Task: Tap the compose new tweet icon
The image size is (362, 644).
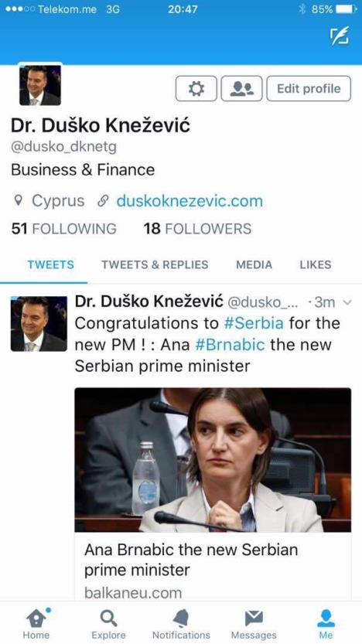Action: (x=340, y=36)
